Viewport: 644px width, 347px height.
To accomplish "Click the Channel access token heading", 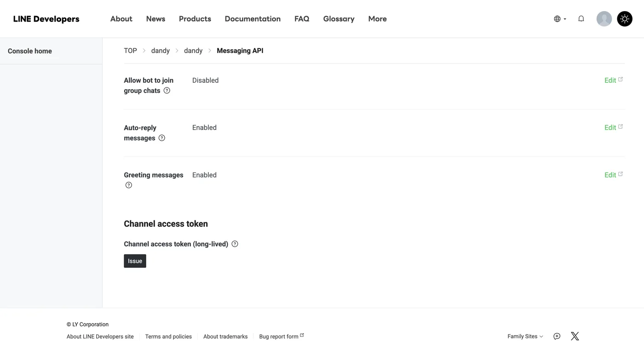I will [x=166, y=224].
